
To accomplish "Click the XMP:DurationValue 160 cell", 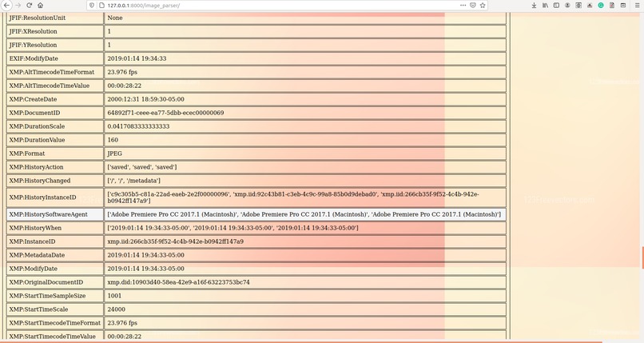I will click(x=305, y=140).
